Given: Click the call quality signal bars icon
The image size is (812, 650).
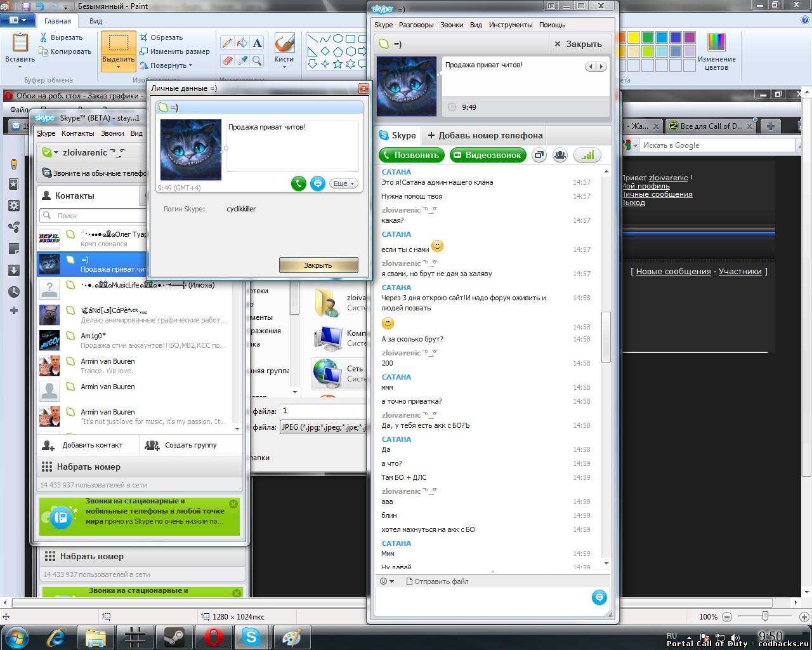Looking at the screenshot, I should point(587,155).
